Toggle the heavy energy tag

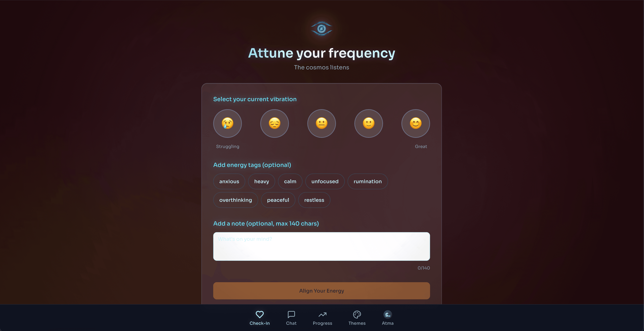click(262, 181)
